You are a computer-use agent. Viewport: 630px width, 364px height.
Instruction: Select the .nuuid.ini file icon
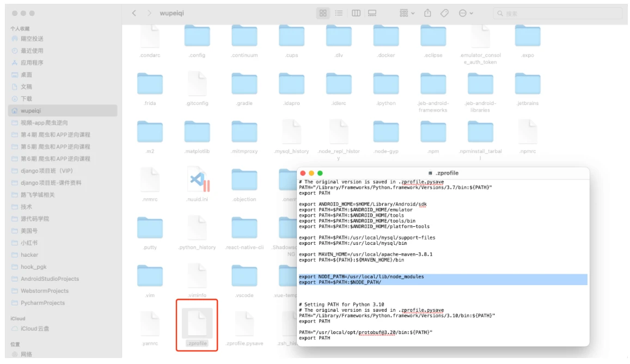pyautogui.click(x=197, y=180)
